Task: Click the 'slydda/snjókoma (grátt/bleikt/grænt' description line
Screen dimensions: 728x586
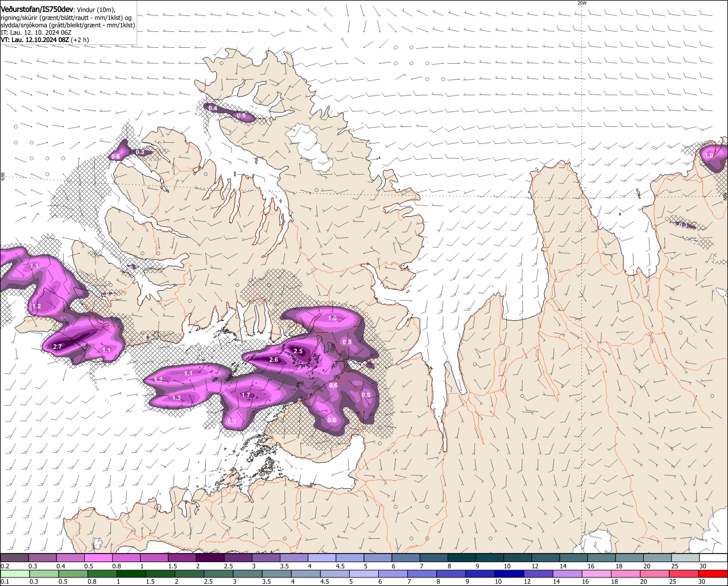Action: (x=68, y=25)
